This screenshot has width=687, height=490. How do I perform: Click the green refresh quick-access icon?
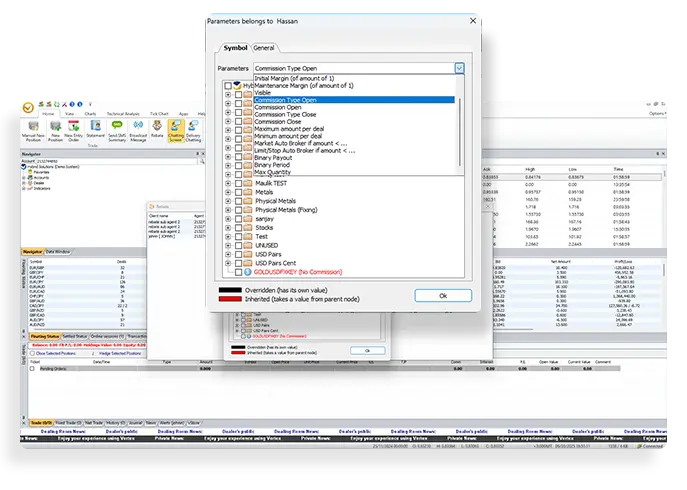point(57,104)
